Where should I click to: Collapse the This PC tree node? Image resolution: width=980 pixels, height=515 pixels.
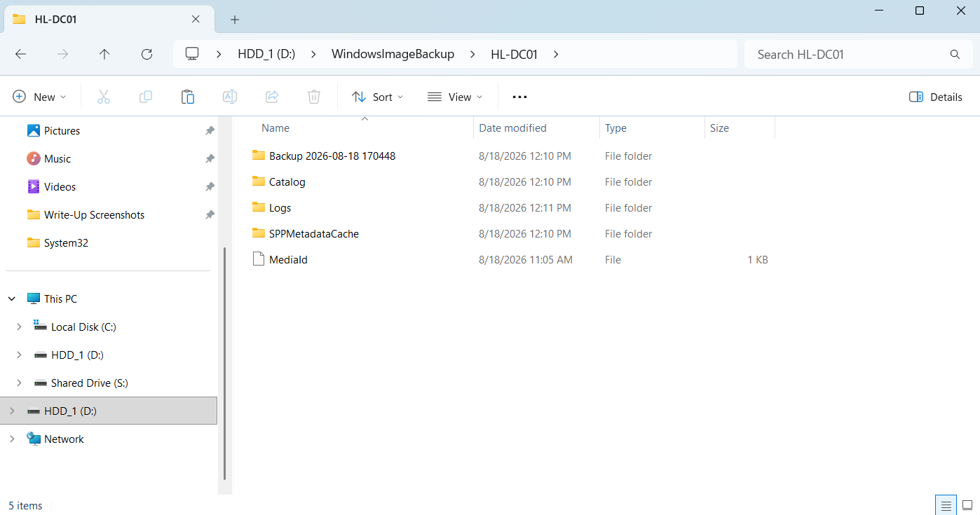point(12,299)
